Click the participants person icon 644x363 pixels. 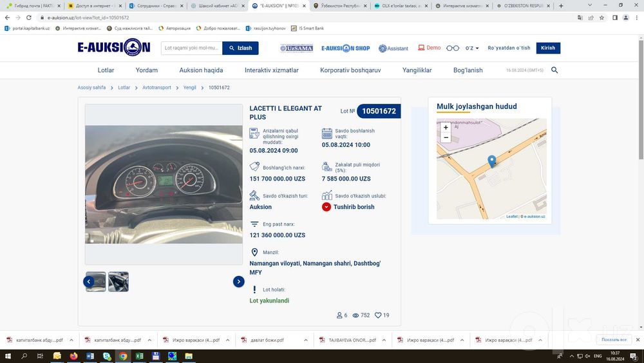339,315
